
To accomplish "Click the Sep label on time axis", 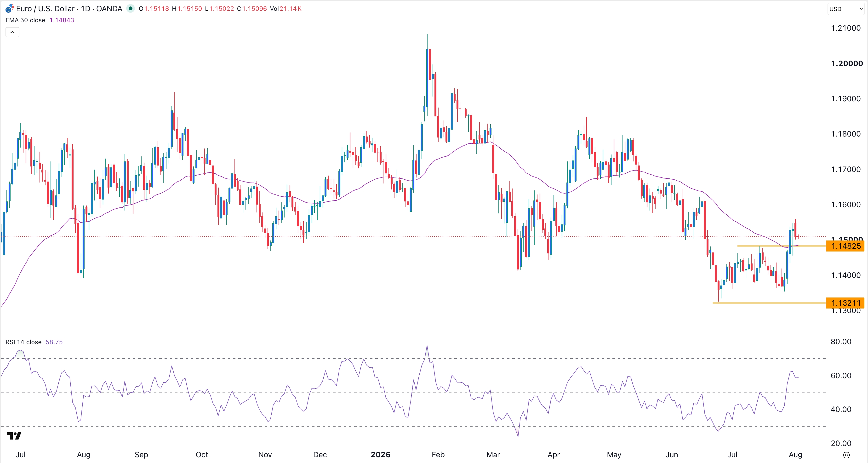I will [x=141, y=455].
